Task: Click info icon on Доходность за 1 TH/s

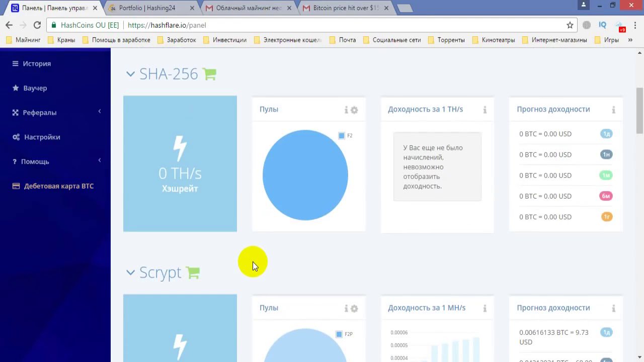Action: (485, 110)
